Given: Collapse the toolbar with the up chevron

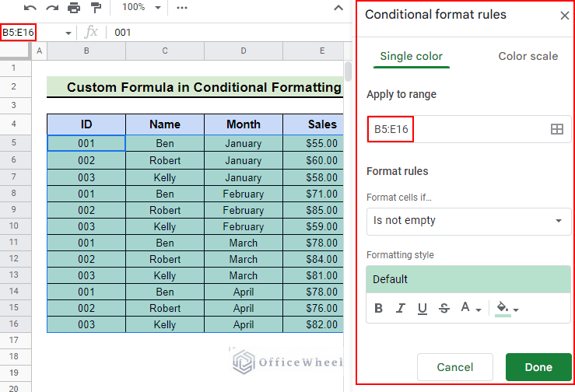Looking at the screenshot, I should [338, 8].
